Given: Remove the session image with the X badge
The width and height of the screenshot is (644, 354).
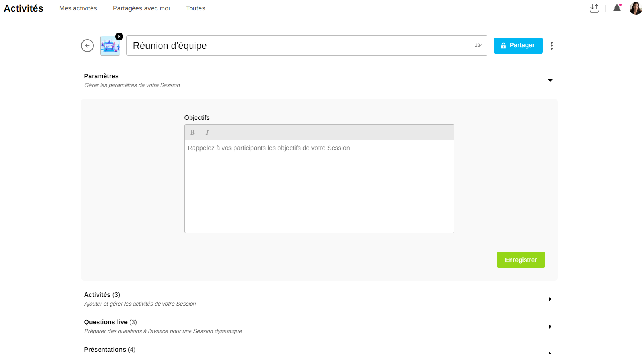Looking at the screenshot, I should point(119,37).
